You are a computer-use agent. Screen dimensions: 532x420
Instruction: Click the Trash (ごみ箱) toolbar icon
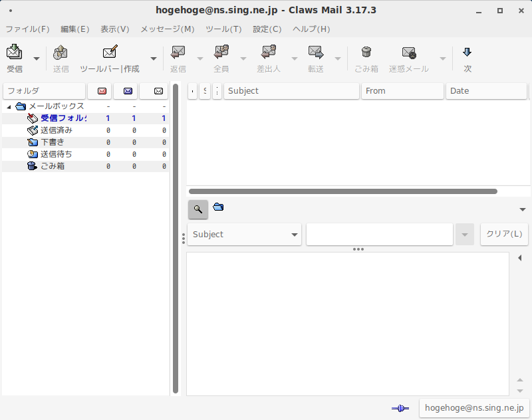coord(366,52)
